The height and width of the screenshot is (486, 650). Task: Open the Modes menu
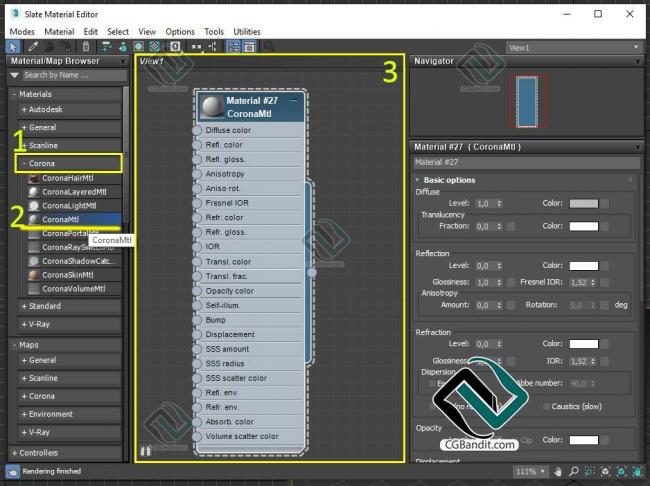tap(22, 32)
